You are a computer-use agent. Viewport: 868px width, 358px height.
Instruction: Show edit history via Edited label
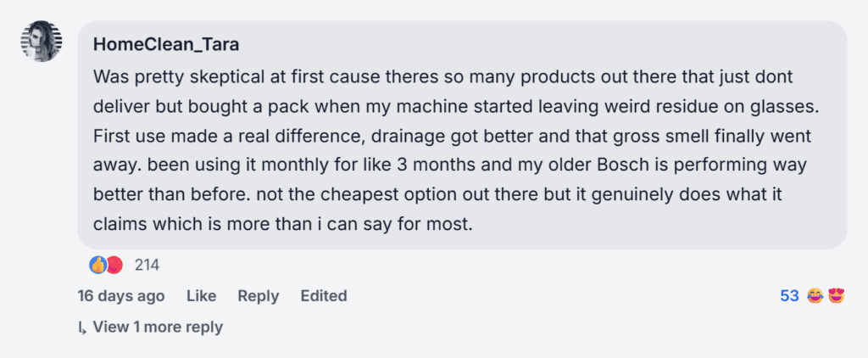coord(323,296)
